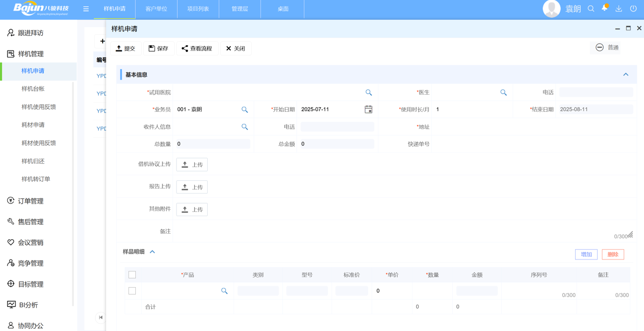Collapse the 样品明细 section
This screenshot has height=331, width=644.
(152, 252)
